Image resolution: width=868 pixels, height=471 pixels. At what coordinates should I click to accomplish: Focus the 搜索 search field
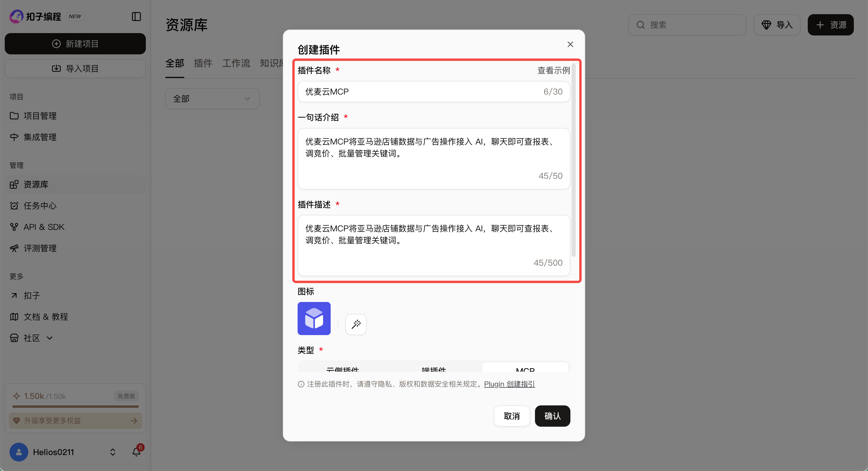pos(687,25)
